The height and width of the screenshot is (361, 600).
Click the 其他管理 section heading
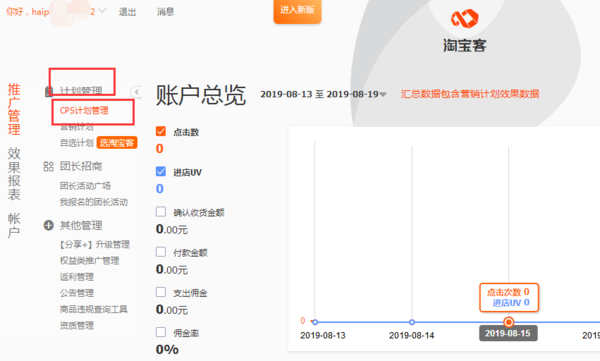pyautogui.click(x=81, y=225)
